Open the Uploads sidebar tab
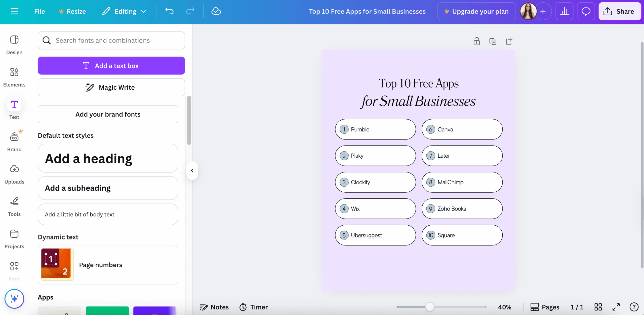Screen dimensions: 644x315 pyautogui.click(x=14, y=174)
